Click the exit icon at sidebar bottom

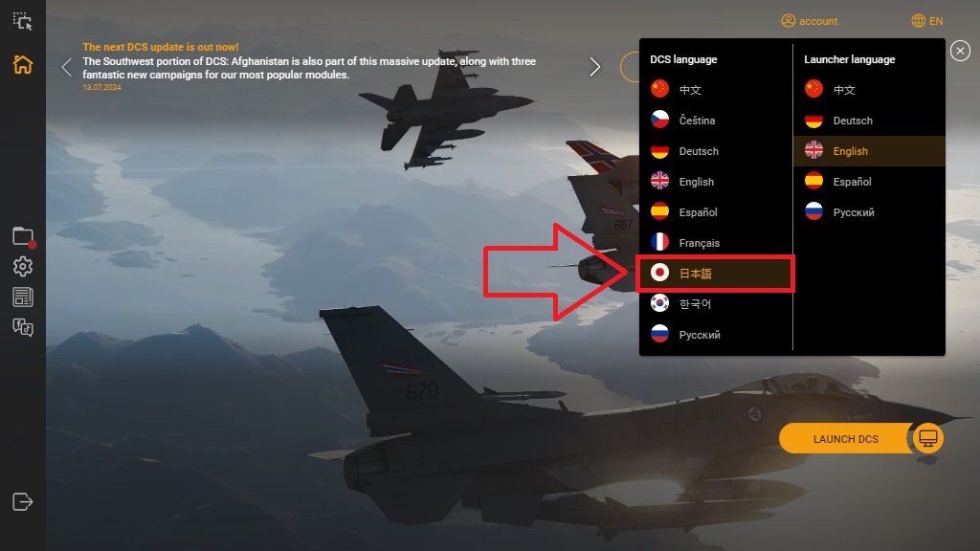pos(23,501)
